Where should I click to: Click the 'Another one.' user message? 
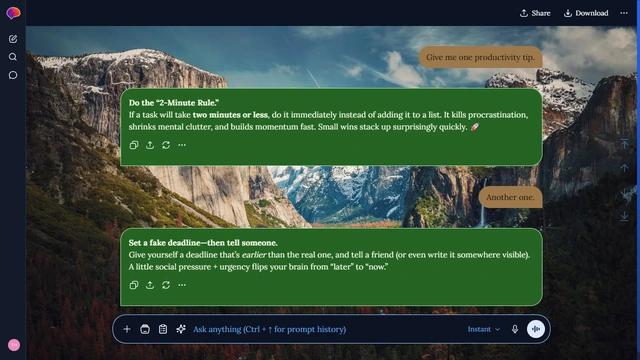(510, 197)
